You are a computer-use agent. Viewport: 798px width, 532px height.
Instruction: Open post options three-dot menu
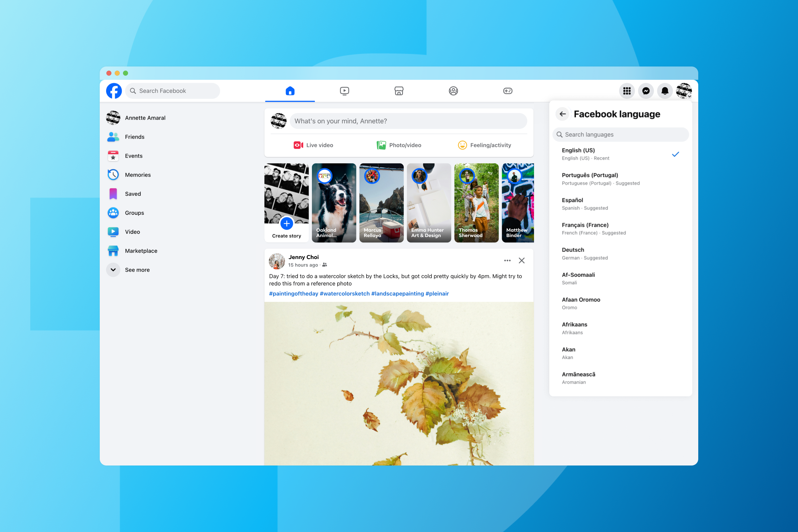[x=507, y=261]
